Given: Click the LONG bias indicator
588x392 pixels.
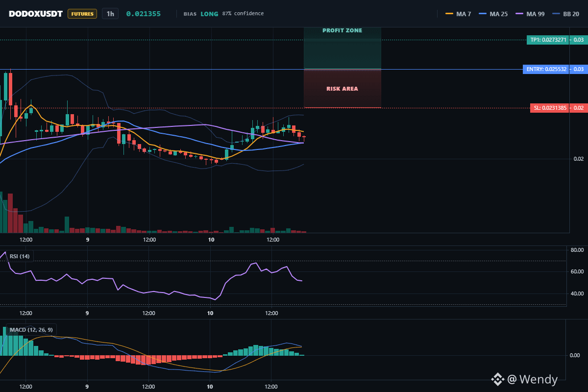Looking at the screenshot, I should [x=209, y=14].
